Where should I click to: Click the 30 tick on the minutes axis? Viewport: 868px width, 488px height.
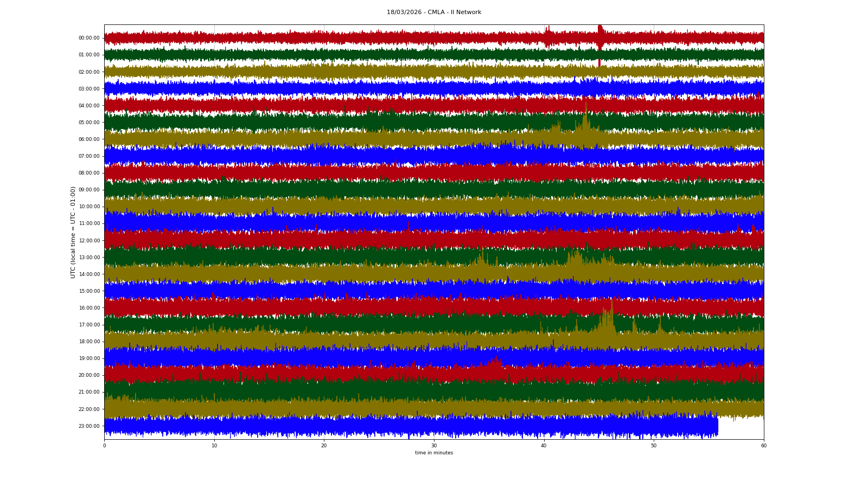pos(434,446)
